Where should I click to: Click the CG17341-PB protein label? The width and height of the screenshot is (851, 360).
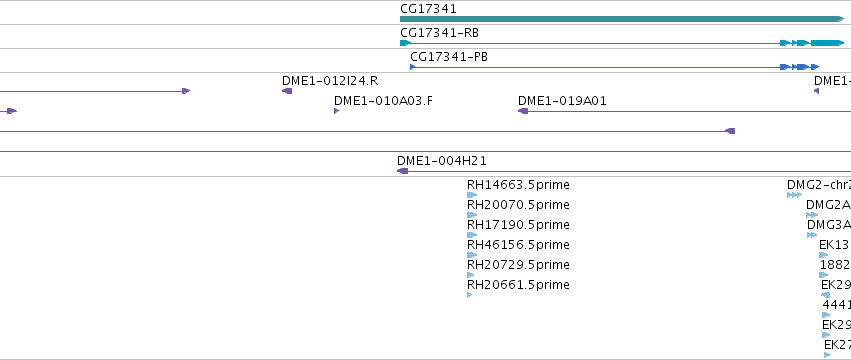coord(449,57)
